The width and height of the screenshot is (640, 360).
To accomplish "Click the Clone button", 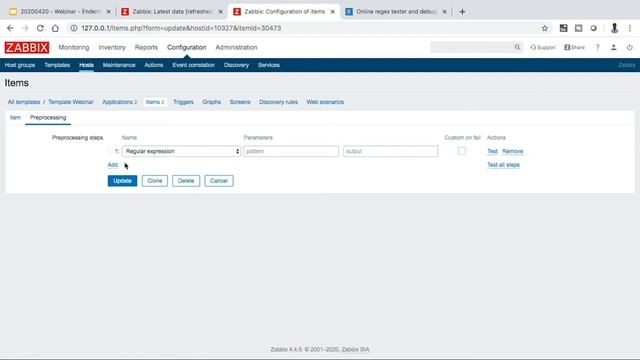I will click(155, 181).
